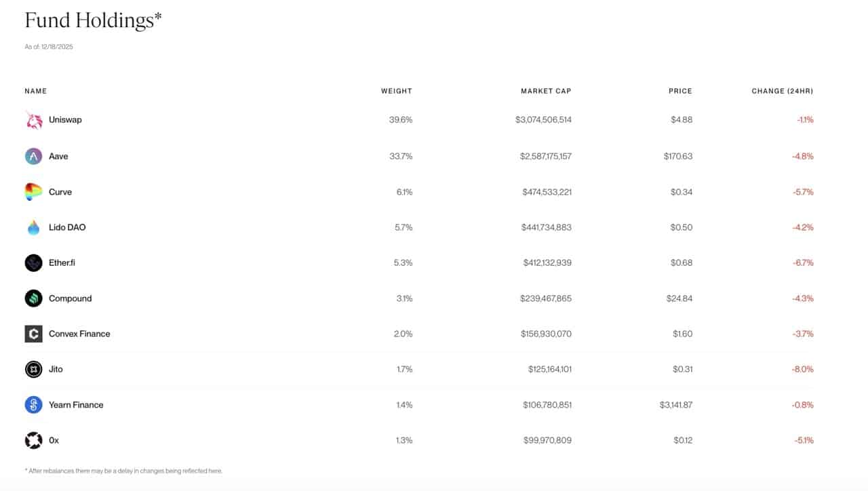The height and width of the screenshot is (491, 868).
Task: Click the Ether.fi circular logo icon
Action: tap(33, 262)
